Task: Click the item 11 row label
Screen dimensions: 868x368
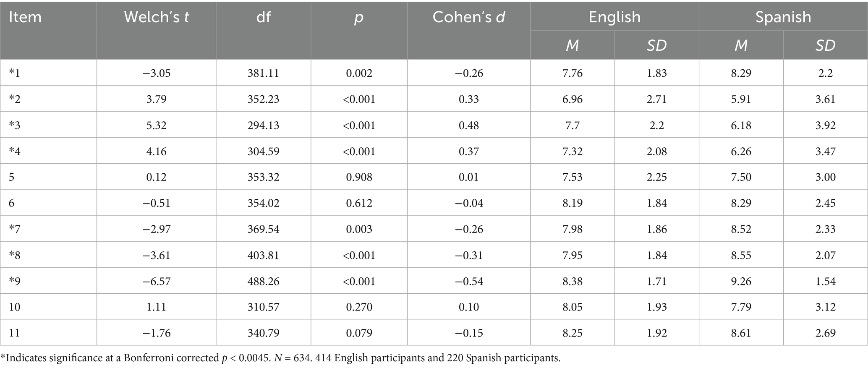Action: (x=14, y=333)
